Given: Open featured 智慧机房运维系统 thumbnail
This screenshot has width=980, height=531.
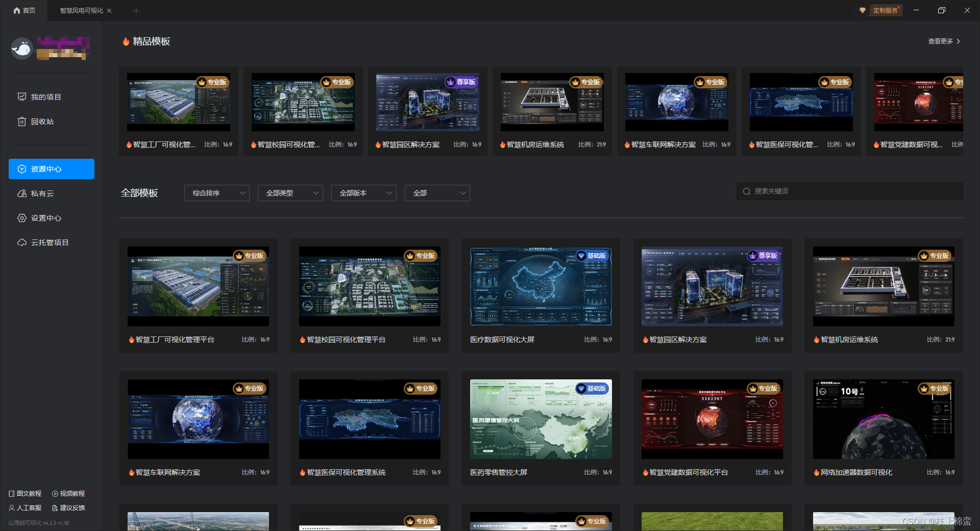Looking at the screenshot, I should click(x=552, y=102).
